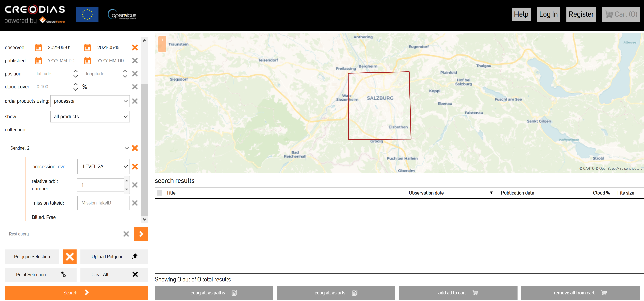Click the filter panel scrollbar
The image size is (644, 301).
(x=145, y=150)
